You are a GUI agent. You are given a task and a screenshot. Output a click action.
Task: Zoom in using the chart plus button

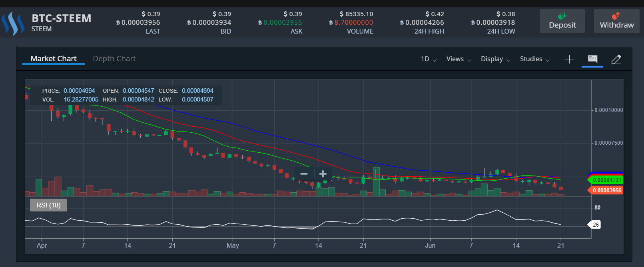coord(323,174)
